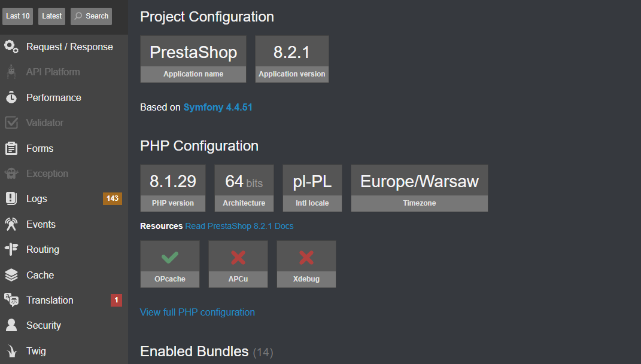This screenshot has width=641, height=364.
Task: Open the Performance stopwatch icon
Action: [11, 97]
